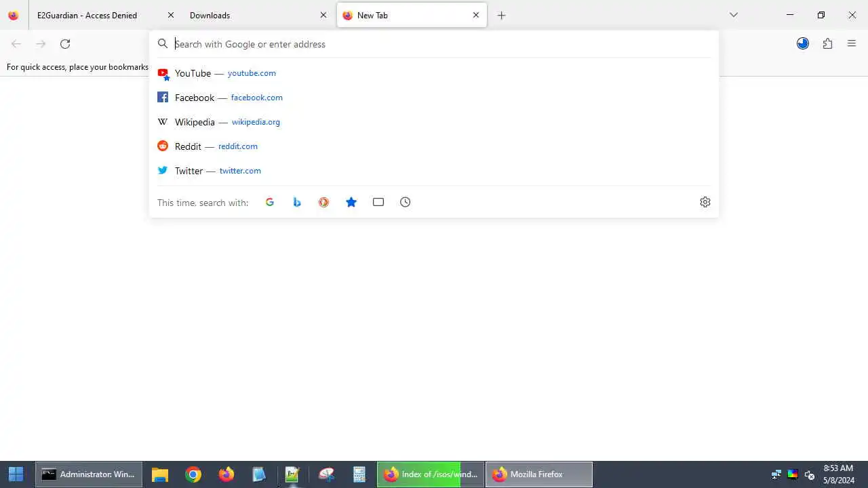Screen dimensions: 868x488
Task: Search open tabs using the rectangle icon
Action: [x=378, y=202]
